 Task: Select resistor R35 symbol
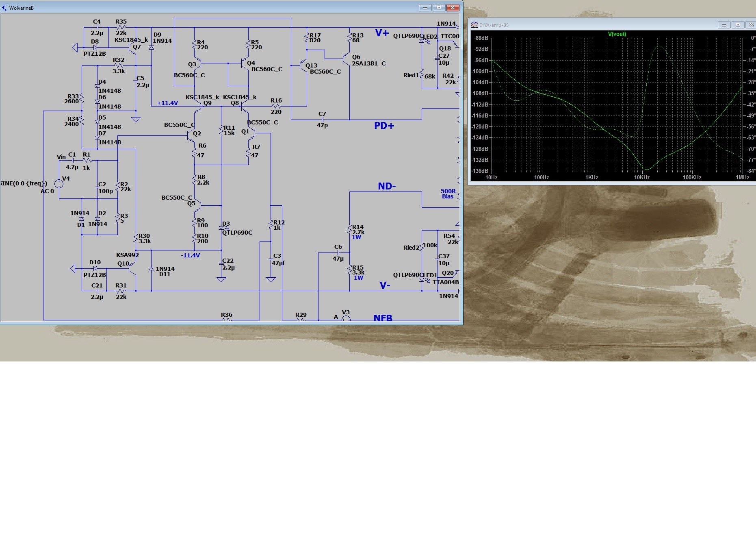[121, 27]
